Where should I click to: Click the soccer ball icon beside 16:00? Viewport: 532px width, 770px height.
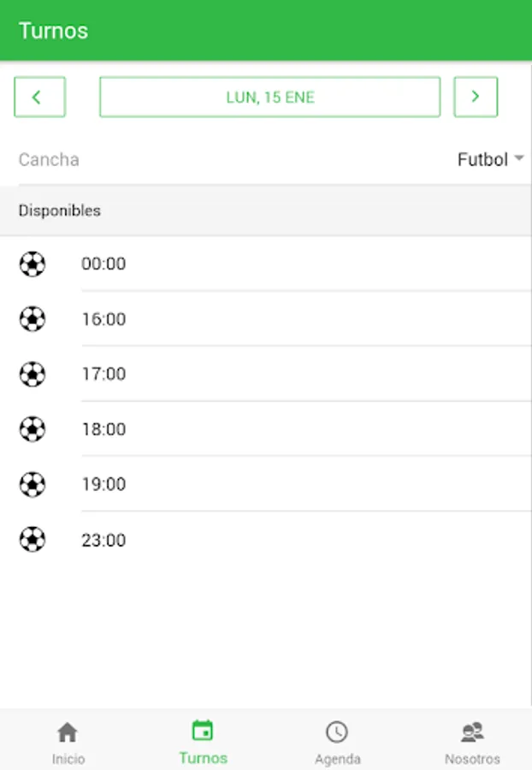[x=33, y=319]
